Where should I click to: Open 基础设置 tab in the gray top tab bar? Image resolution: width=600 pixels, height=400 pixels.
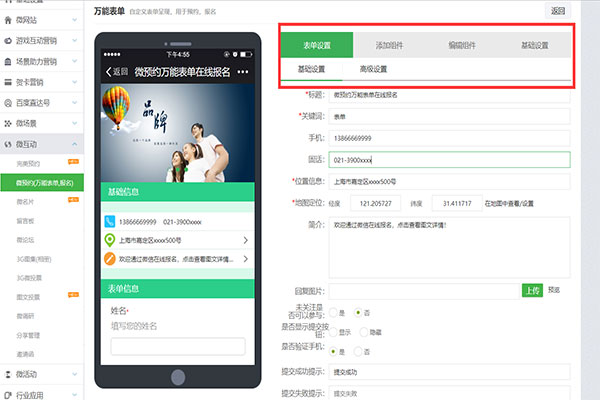click(x=535, y=45)
